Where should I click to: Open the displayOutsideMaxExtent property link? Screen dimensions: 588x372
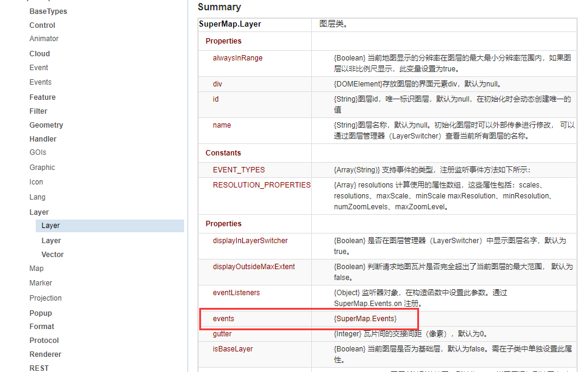(x=254, y=267)
